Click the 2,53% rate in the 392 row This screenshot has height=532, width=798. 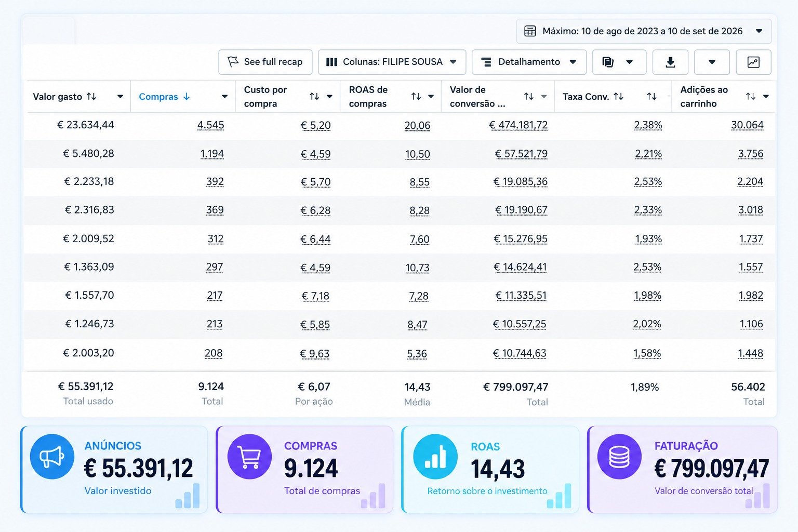tap(648, 182)
